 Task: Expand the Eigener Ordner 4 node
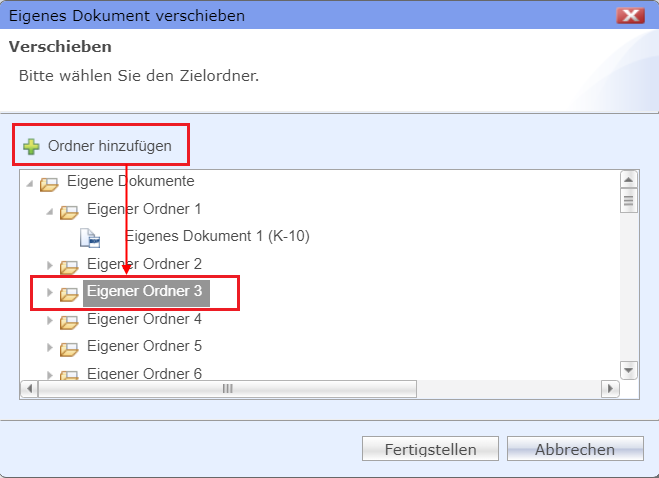pyautogui.click(x=50, y=320)
